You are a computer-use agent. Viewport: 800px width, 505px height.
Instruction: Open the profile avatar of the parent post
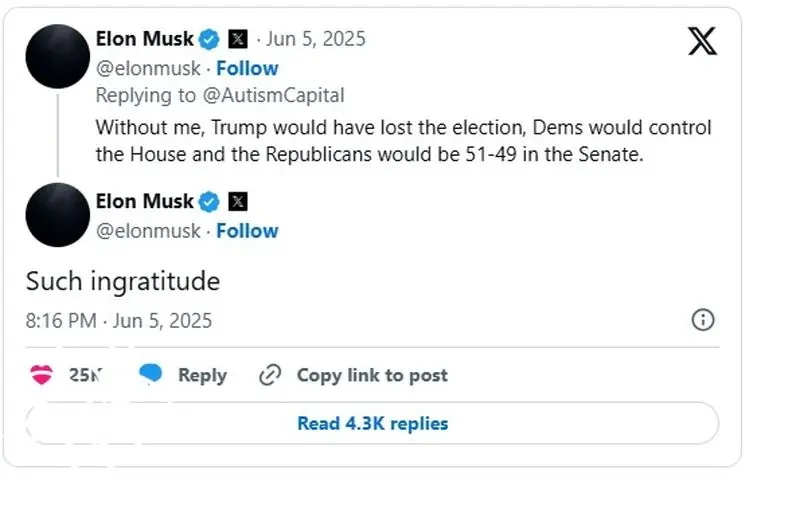pos(58,56)
